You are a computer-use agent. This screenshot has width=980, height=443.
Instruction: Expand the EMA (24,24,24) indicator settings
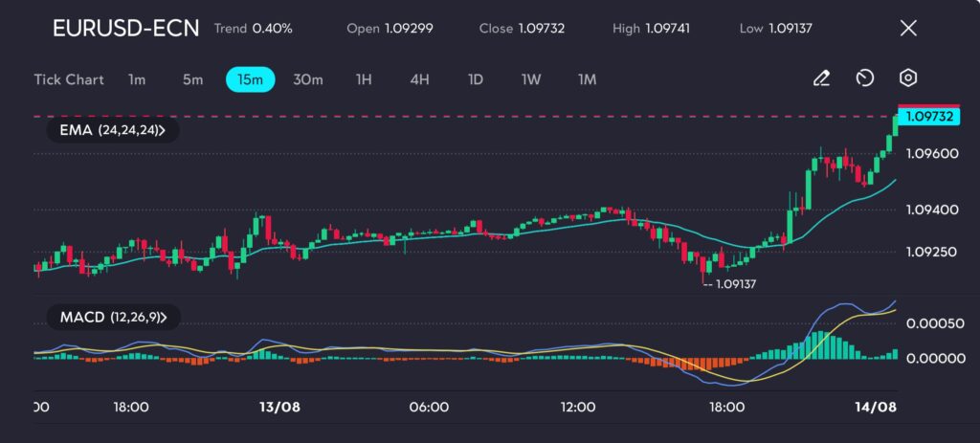coord(112,129)
